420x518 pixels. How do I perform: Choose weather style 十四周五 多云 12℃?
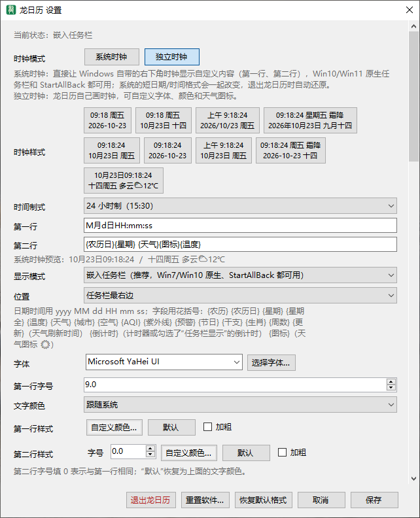tap(123, 181)
